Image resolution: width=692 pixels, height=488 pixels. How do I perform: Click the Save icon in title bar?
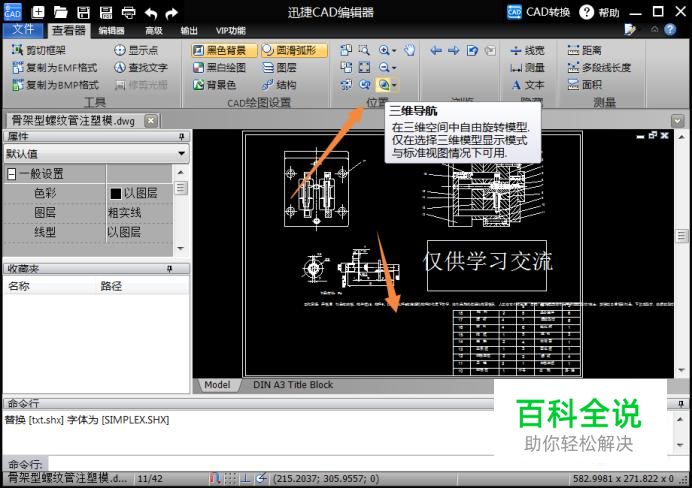point(83,12)
